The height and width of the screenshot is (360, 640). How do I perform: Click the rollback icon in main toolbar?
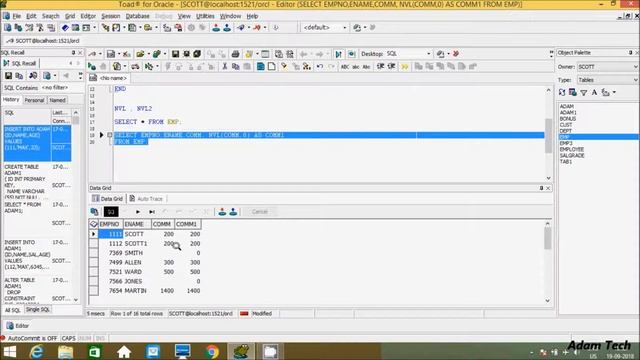click(227, 28)
